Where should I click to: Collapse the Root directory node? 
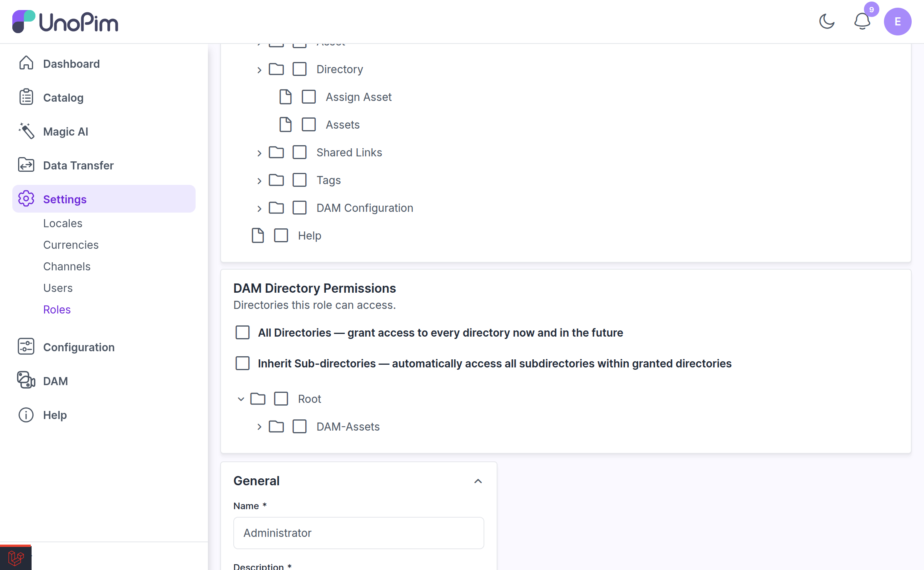pyautogui.click(x=241, y=399)
